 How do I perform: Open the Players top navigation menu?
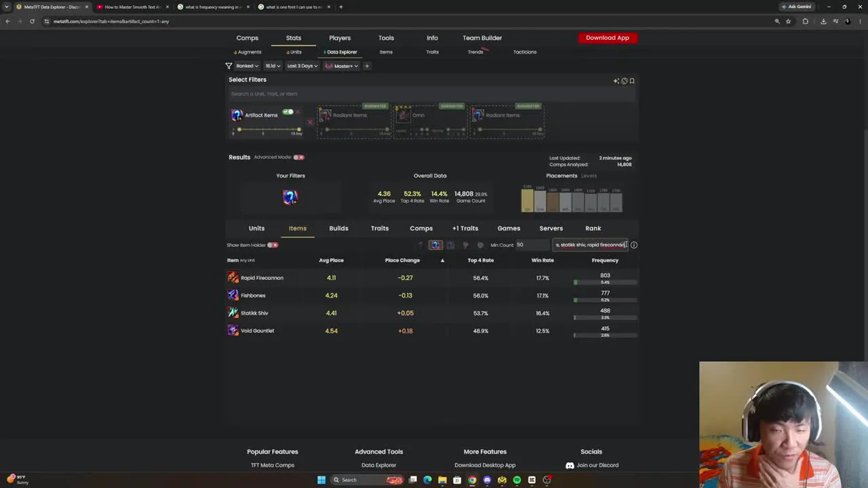coord(340,38)
